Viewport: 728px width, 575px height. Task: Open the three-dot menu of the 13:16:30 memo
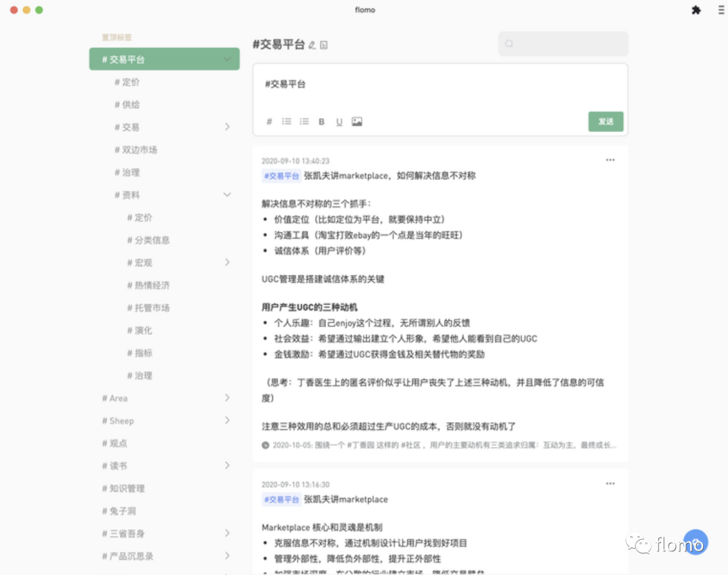pos(610,483)
